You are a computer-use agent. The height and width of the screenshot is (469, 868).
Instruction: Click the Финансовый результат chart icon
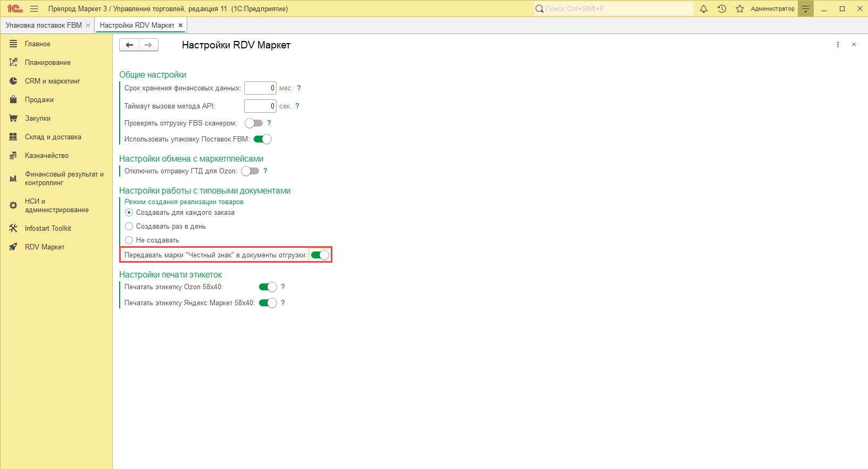(13, 179)
